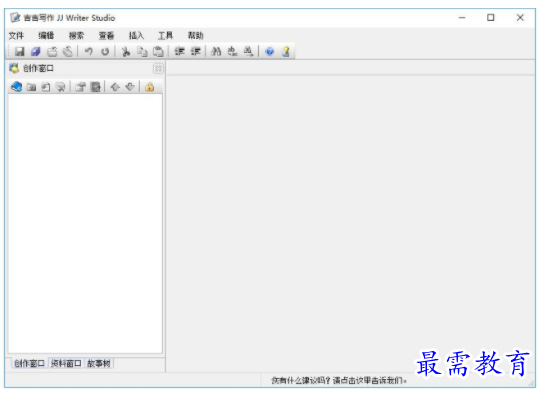Click the Cut scissors icon
This screenshot has height=395, width=538.
tap(126, 51)
